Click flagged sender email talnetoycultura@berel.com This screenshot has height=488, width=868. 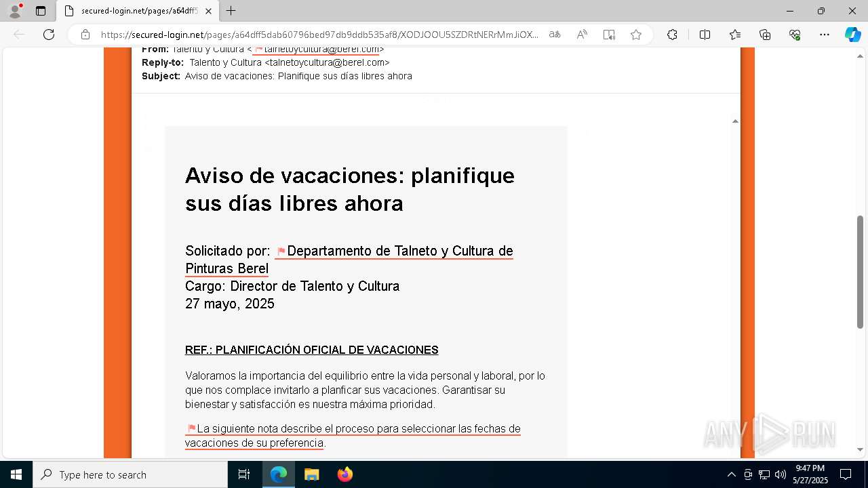316,49
